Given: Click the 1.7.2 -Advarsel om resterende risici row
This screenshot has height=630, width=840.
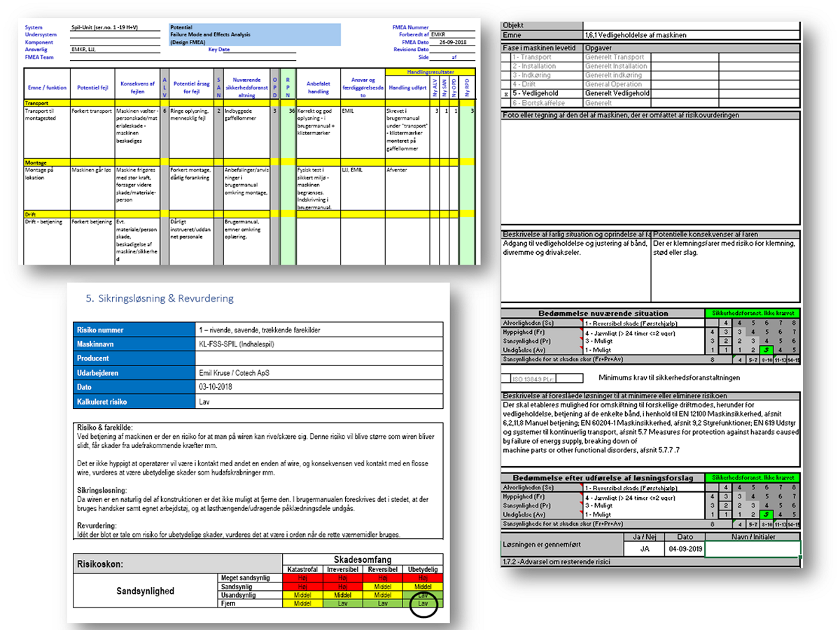Looking at the screenshot, I should click(x=651, y=562).
